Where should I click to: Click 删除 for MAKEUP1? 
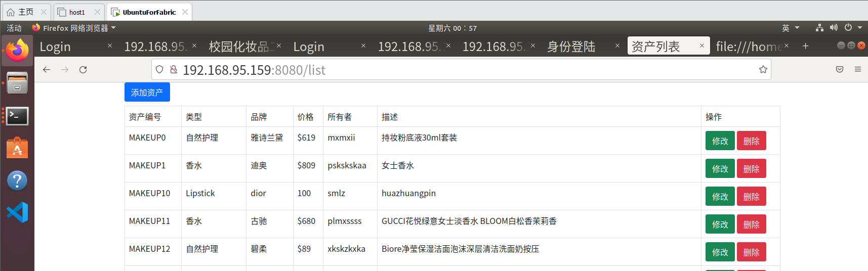pyautogui.click(x=752, y=168)
